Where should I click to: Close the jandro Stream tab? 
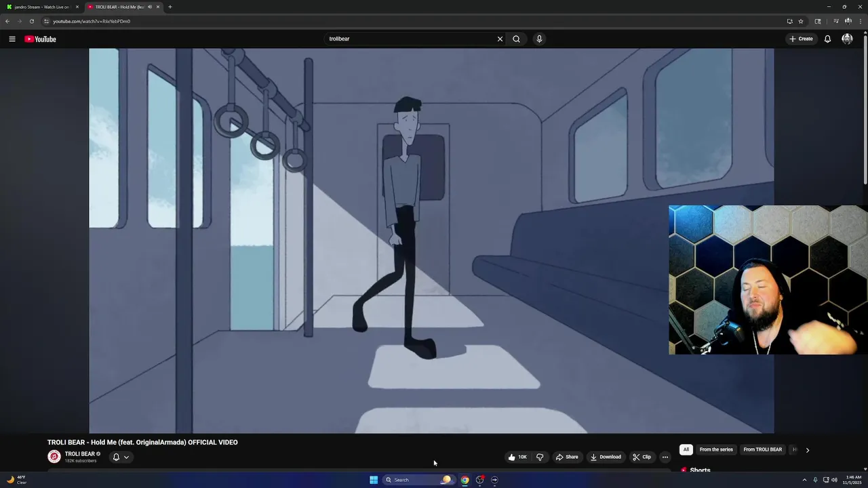tap(77, 7)
